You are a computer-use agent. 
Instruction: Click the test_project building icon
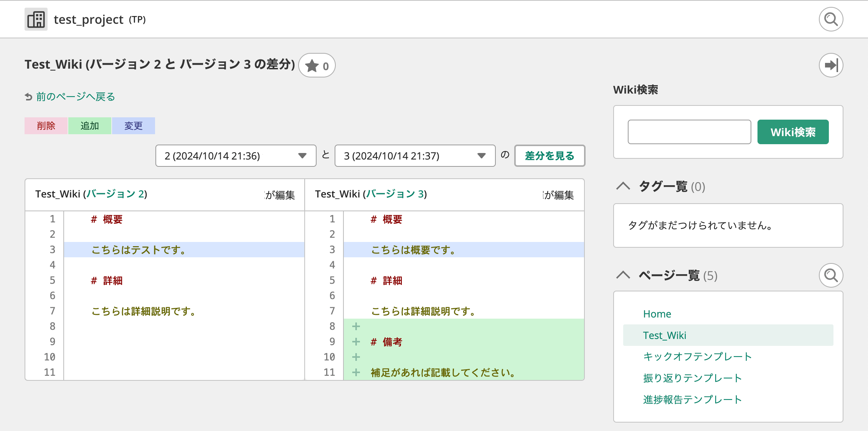36,19
